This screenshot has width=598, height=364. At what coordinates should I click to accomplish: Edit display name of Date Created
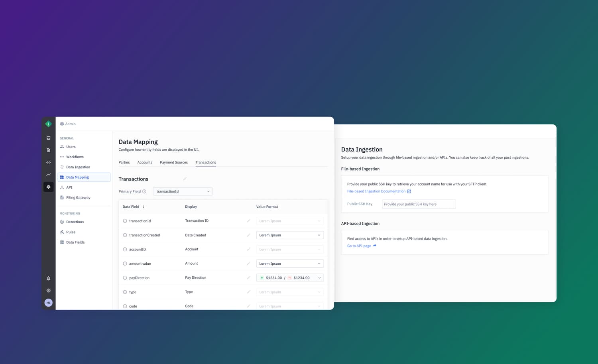pyautogui.click(x=248, y=235)
